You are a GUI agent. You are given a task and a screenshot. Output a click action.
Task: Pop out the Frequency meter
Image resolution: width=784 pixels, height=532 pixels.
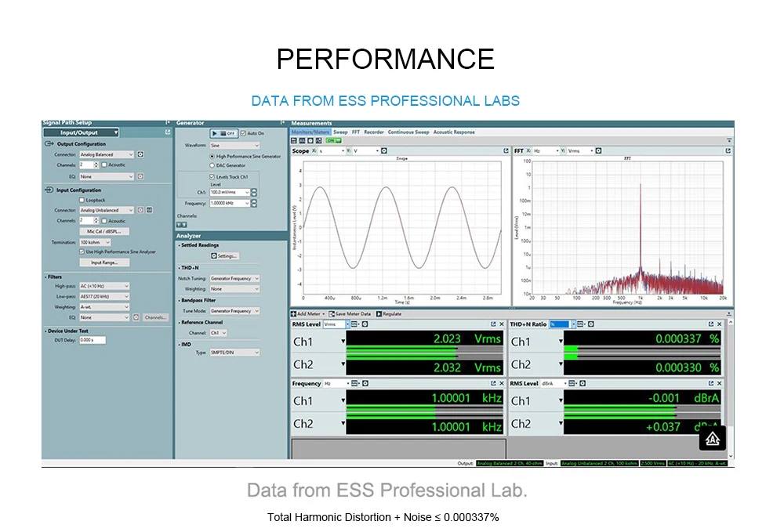[493, 383]
